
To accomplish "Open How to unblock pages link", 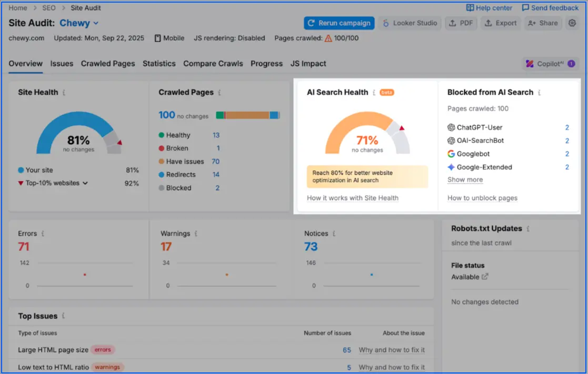I will (482, 198).
